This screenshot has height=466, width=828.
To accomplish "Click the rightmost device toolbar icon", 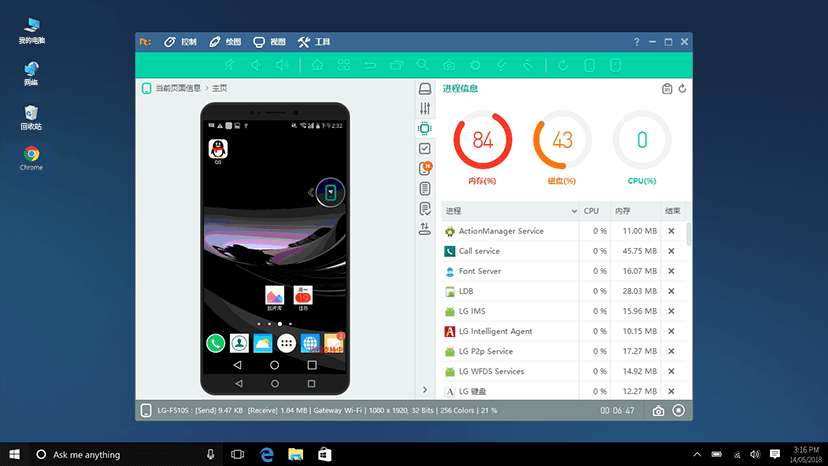I will (x=615, y=65).
